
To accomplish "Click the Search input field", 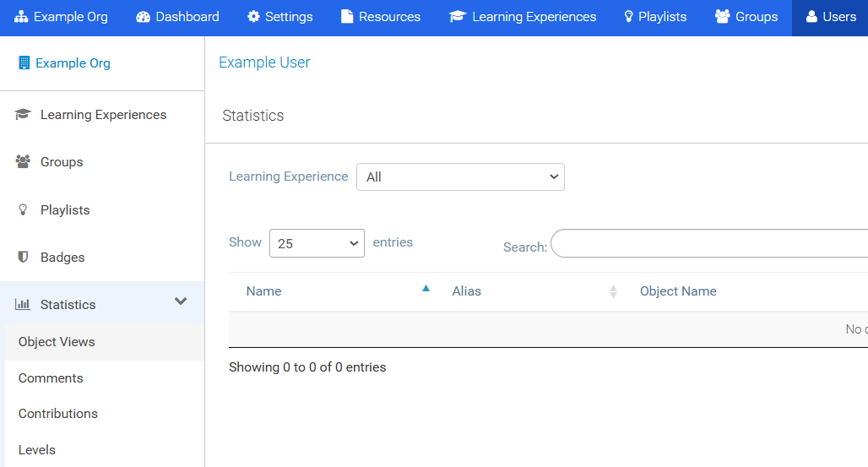I will tap(709, 243).
